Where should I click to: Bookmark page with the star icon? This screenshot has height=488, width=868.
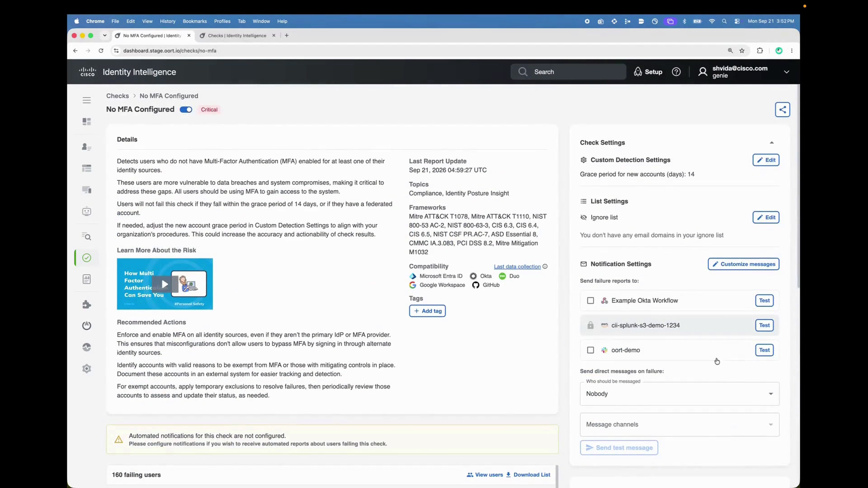pyautogui.click(x=742, y=51)
